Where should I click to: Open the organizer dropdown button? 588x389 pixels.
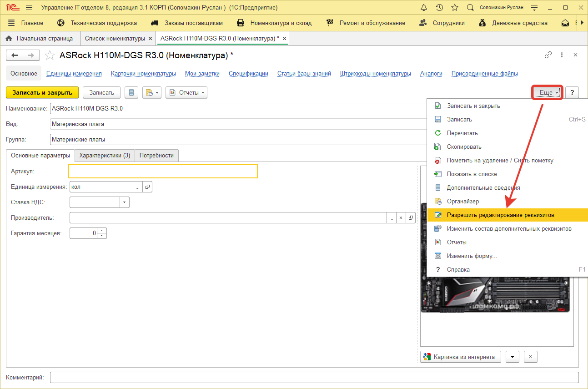coord(152,93)
